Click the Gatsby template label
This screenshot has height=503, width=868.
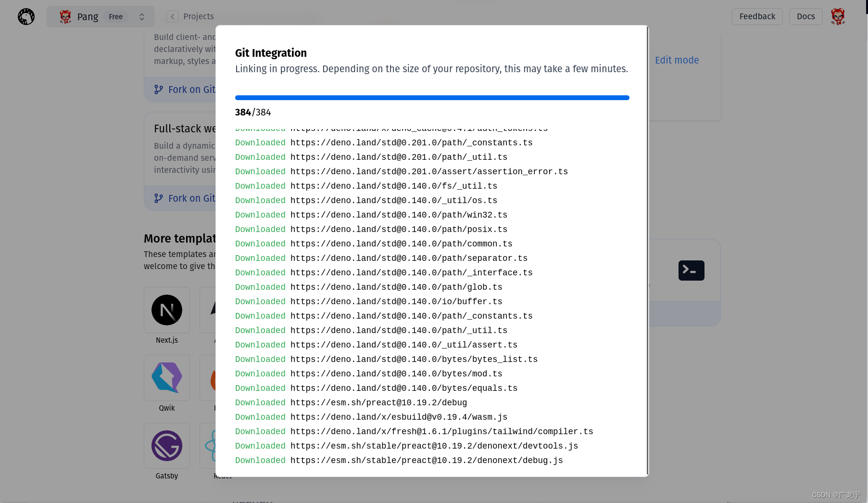pyautogui.click(x=167, y=476)
